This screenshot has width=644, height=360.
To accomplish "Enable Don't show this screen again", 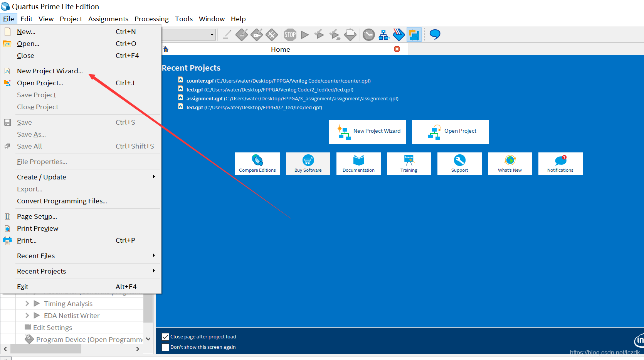I will [x=165, y=347].
